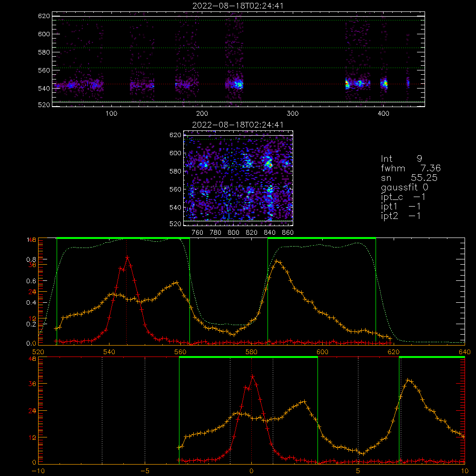Click the brightest blob near x=240 in top spectrogram
The width and height of the screenshot is (476, 476).
point(238,84)
